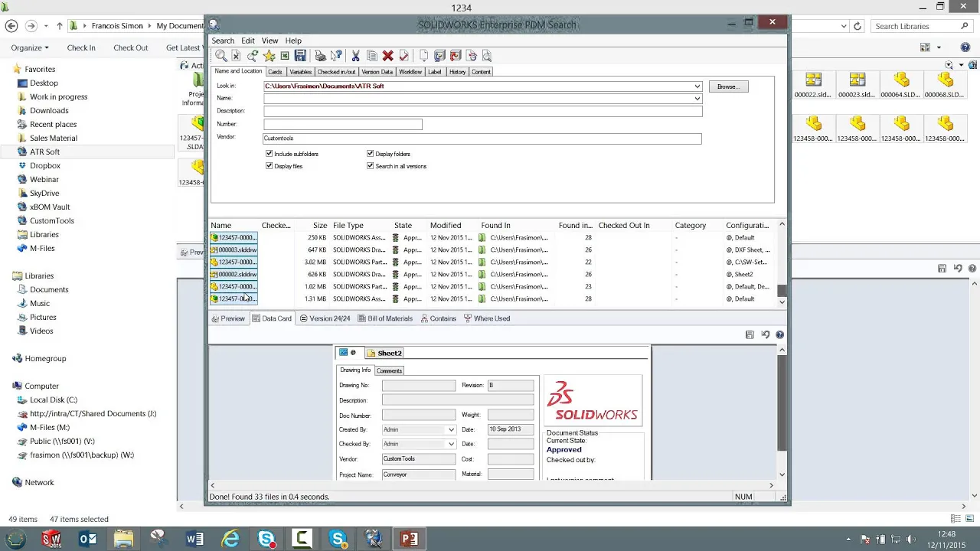Click the Vendor field containing Customtools

point(482,139)
